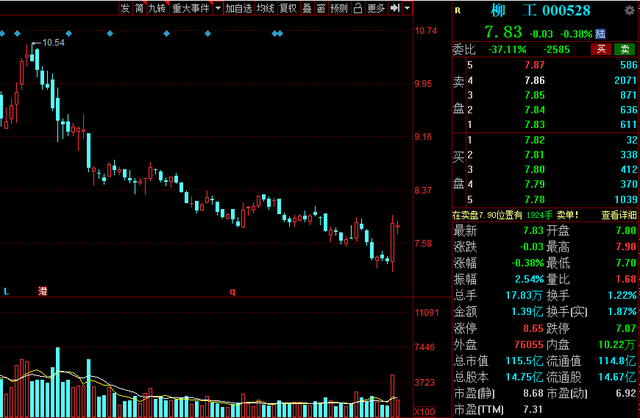Click the 最高 value 7.90
This screenshot has width=640, height=418.
tap(626, 247)
